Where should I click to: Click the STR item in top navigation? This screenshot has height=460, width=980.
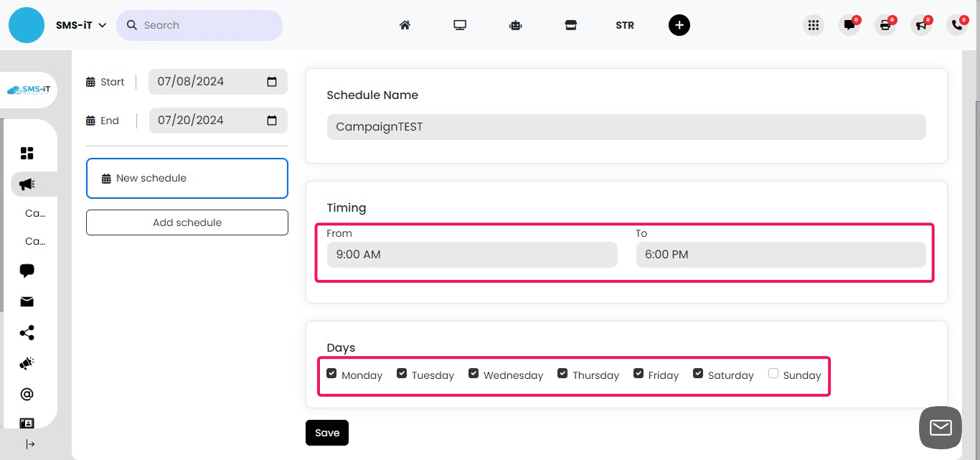(x=624, y=24)
